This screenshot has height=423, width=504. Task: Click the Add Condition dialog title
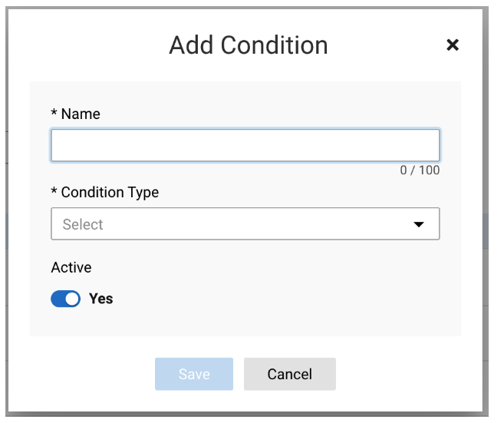point(249,45)
